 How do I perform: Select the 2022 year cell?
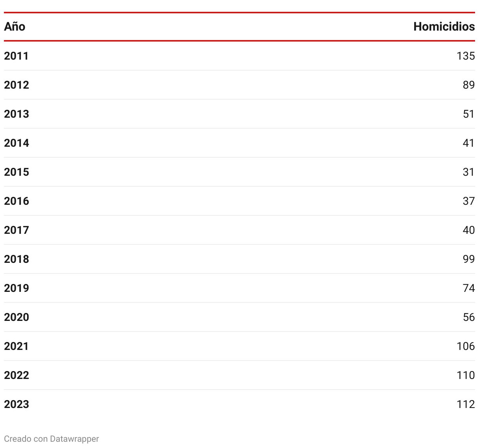point(16,375)
